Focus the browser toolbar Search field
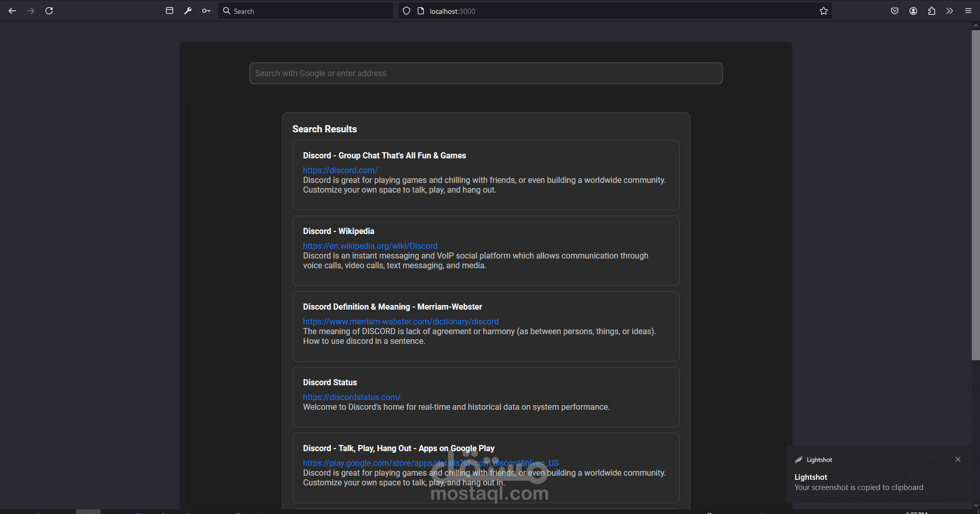980x514 pixels. [x=305, y=11]
